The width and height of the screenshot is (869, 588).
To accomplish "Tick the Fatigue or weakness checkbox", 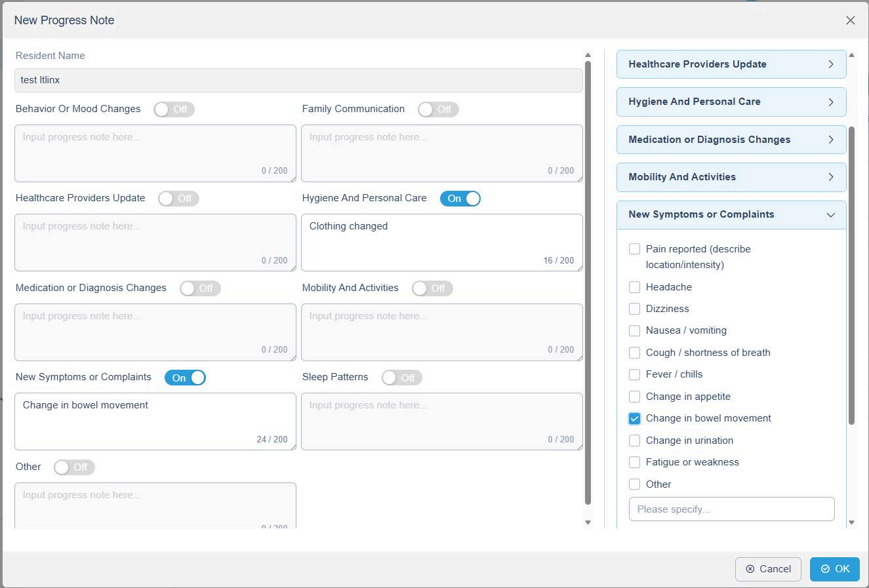I will click(634, 462).
